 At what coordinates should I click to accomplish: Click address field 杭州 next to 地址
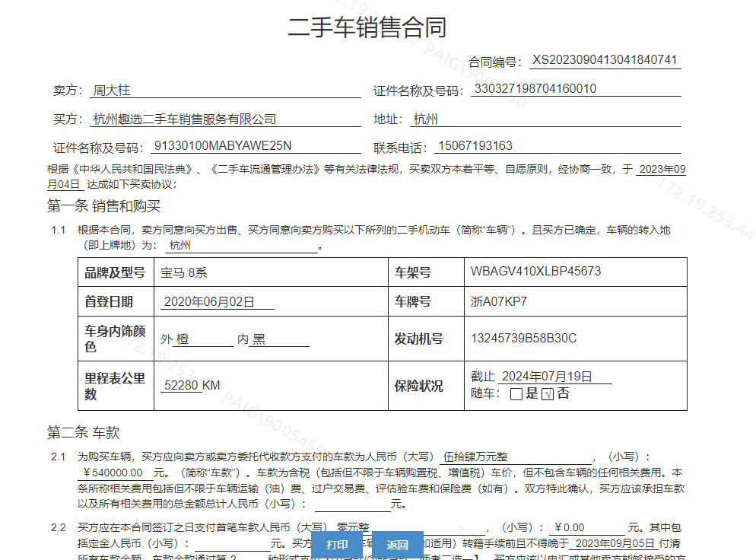pyautogui.click(x=545, y=119)
